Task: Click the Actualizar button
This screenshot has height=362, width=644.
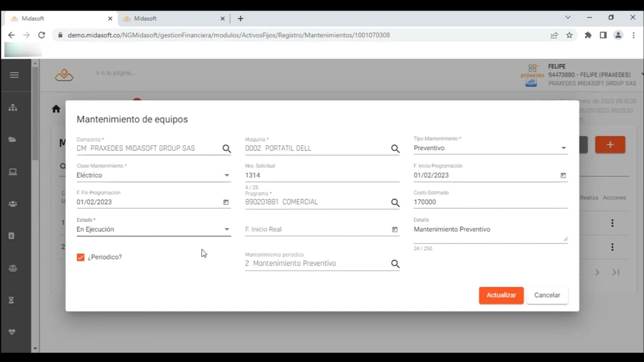Action: (x=501, y=295)
